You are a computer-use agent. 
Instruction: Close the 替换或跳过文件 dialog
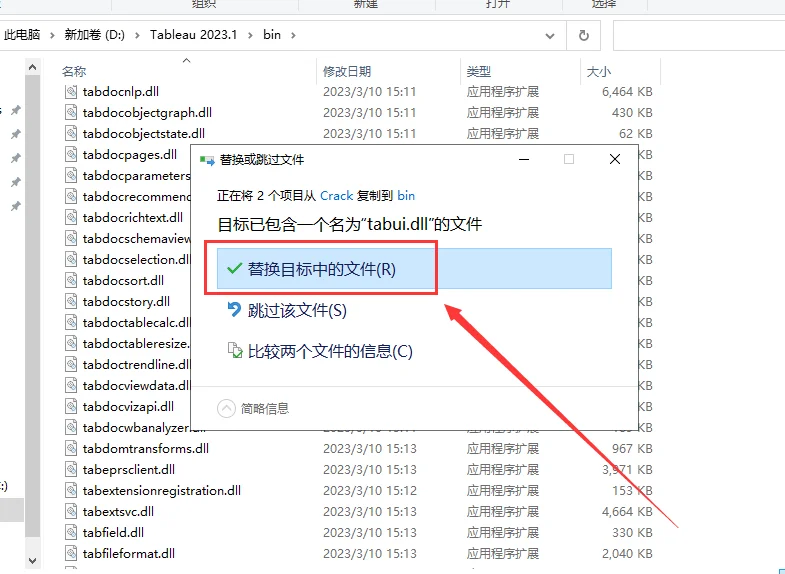(614, 159)
